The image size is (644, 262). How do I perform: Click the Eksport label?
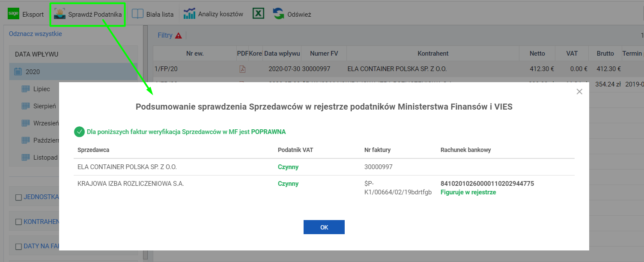33,14
